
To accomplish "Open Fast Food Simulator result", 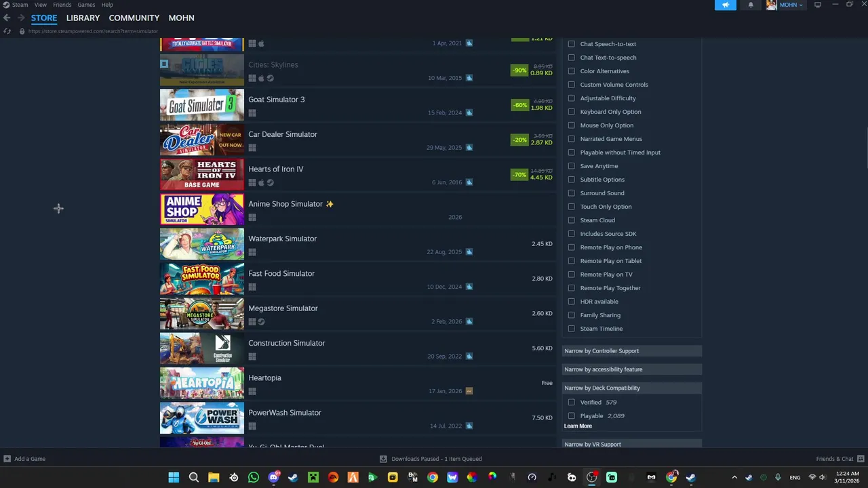I will click(x=358, y=279).
